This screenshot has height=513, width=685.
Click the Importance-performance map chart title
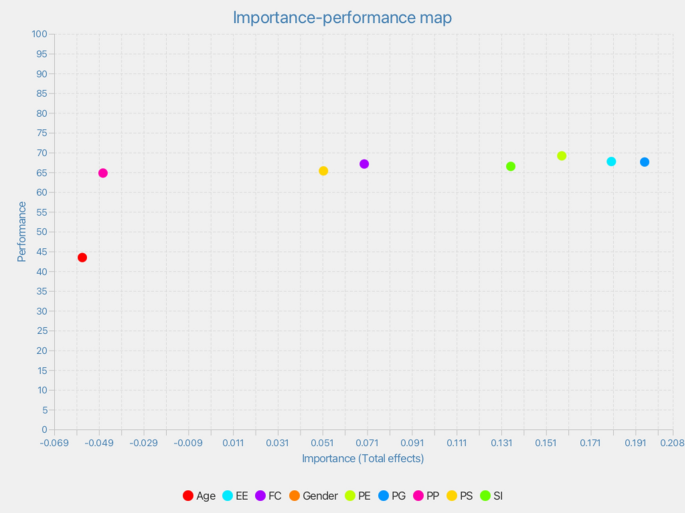point(342,17)
